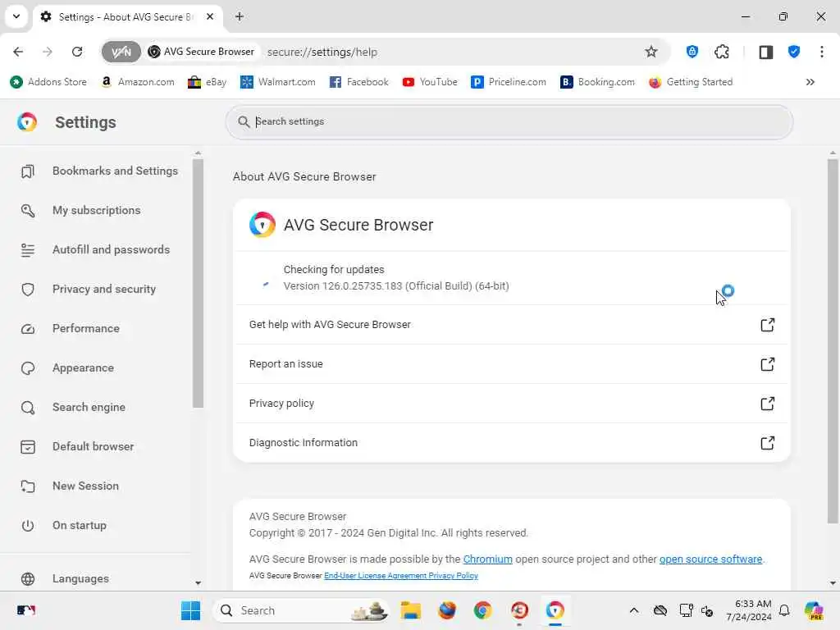Show hidden system tray icons

point(634,610)
